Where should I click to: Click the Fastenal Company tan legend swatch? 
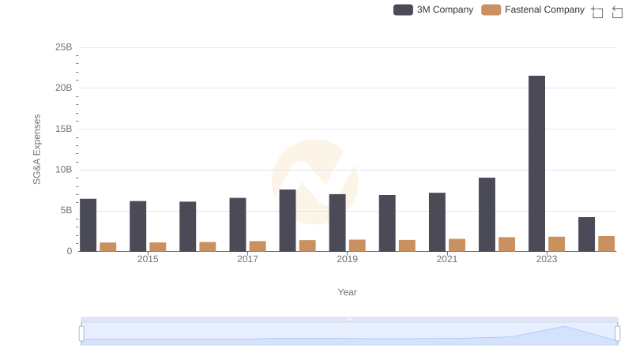[x=491, y=9]
